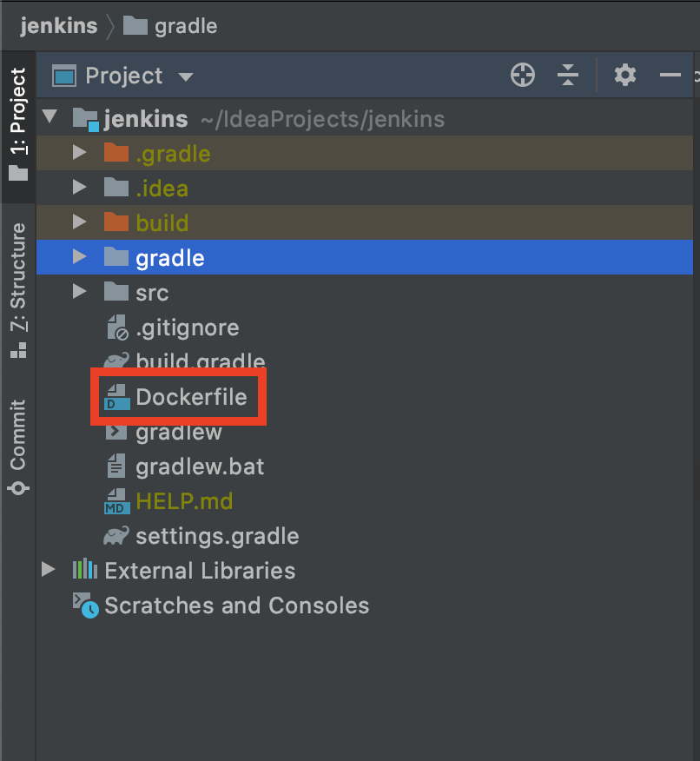700x761 pixels.
Task: Select the build.gradle file
Action: pos(201,361)
